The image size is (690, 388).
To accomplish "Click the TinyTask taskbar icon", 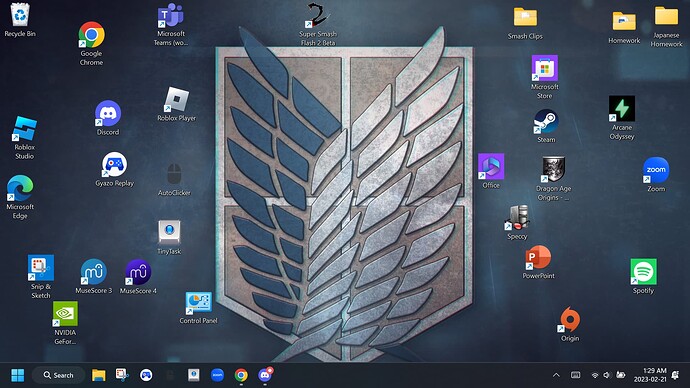I will 194,375.
